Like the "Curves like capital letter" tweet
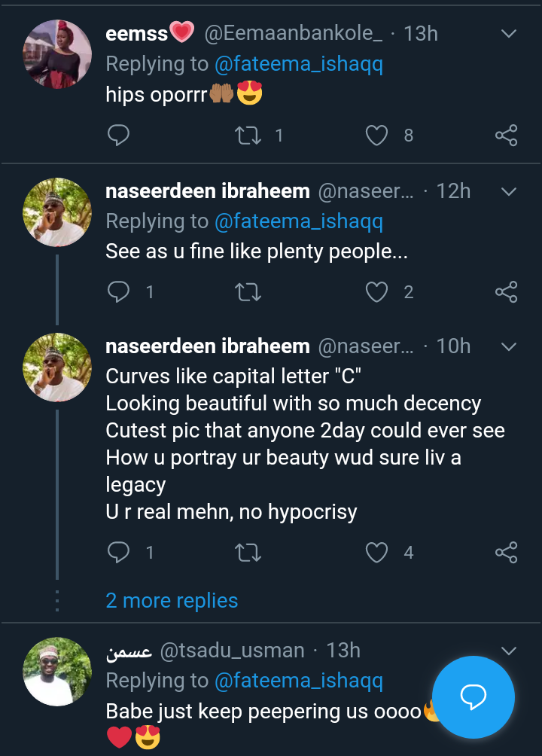The image size is (542, 756). tap(376, 553)
